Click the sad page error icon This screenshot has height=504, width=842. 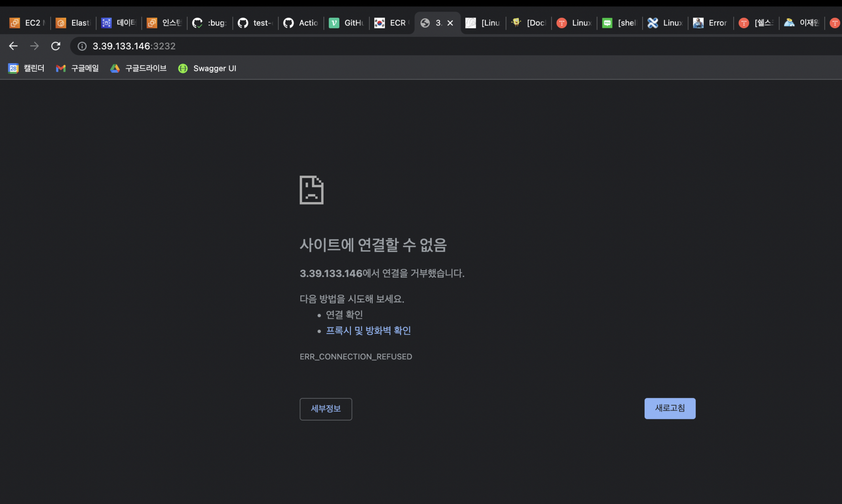pos(311,190)
